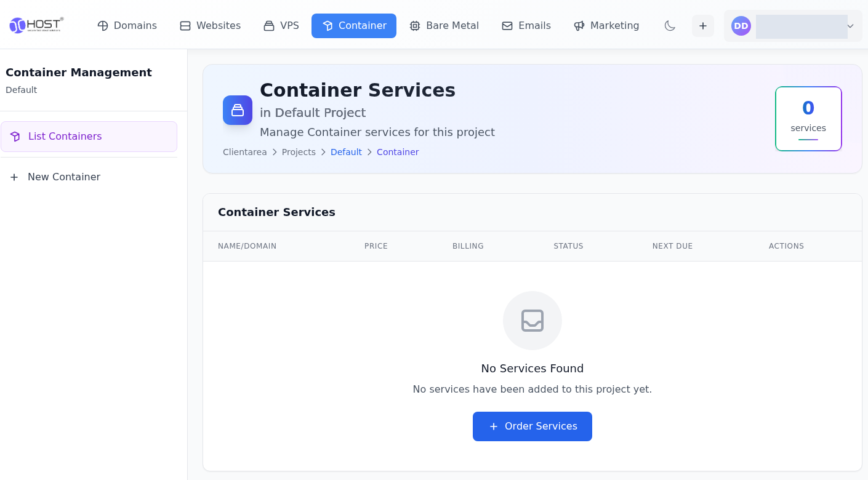Click the plus quick-add button in header
Image resolution: width=868 pixels, height=480 pixels.
click(703, 26)
